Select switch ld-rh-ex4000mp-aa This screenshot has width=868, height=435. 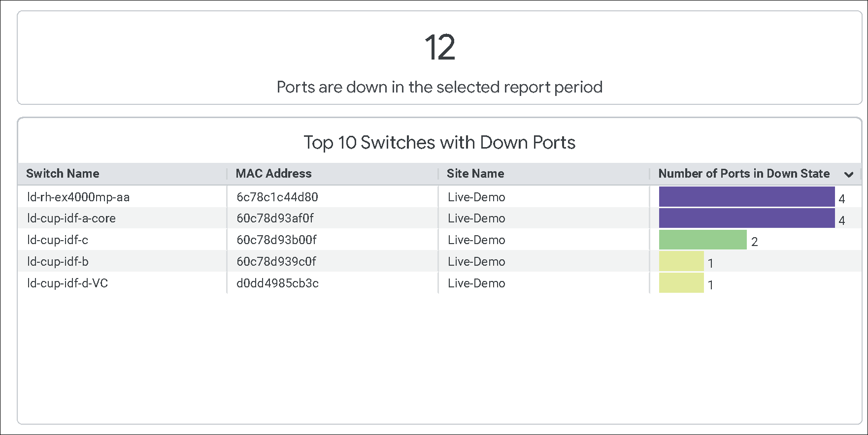point(78,197)
